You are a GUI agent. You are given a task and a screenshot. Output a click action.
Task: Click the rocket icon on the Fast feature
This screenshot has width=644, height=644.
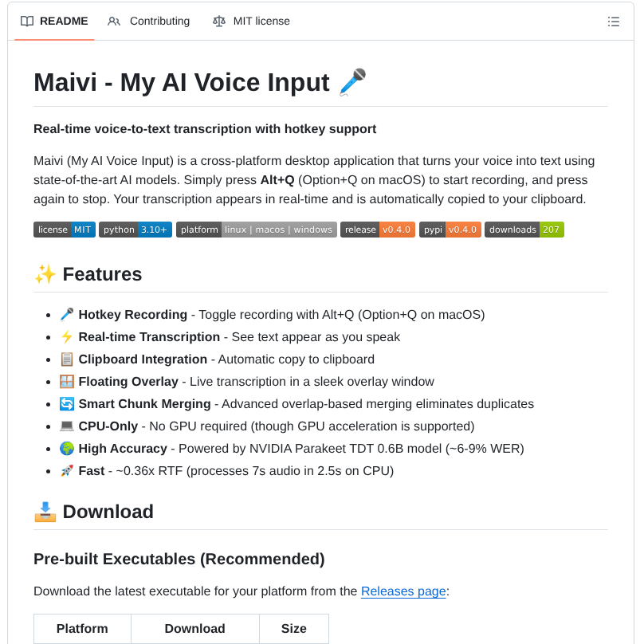tap(68, 470)
